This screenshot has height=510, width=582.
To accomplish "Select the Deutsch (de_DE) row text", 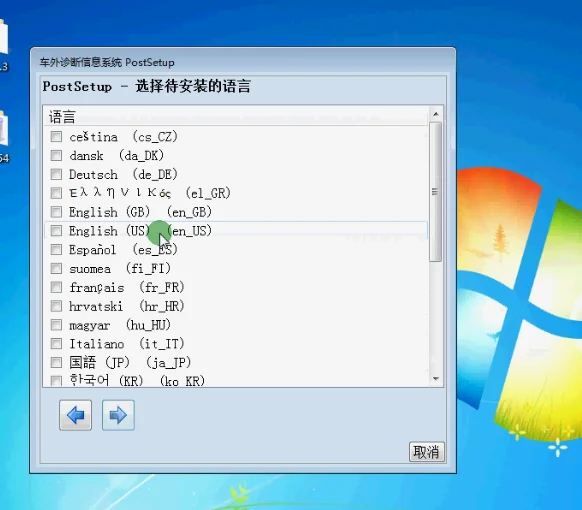I will [123, 174].
